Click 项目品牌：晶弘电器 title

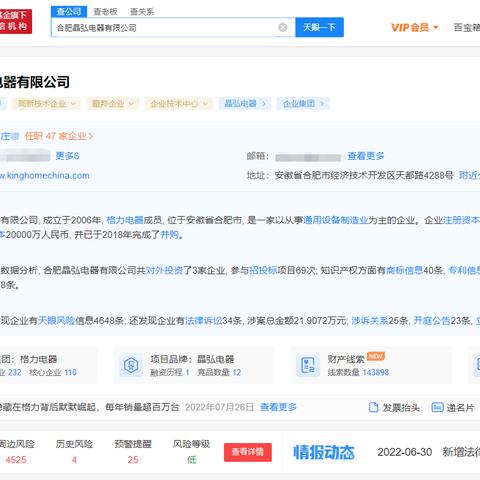[x=192, y=359]
